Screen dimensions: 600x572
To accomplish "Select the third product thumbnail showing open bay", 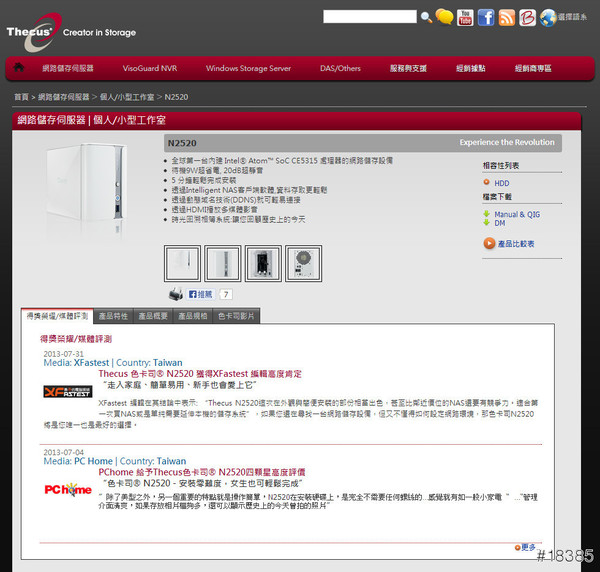I will tap(263, 264).
